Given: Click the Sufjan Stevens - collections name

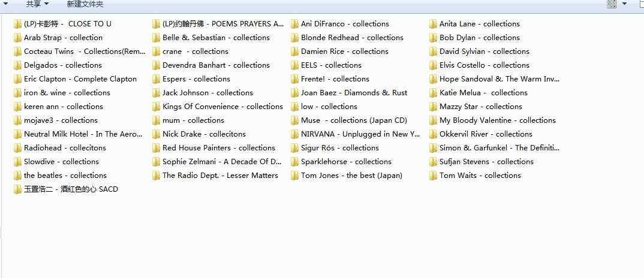Looking at the screenshot, I should tap(487, 161).
